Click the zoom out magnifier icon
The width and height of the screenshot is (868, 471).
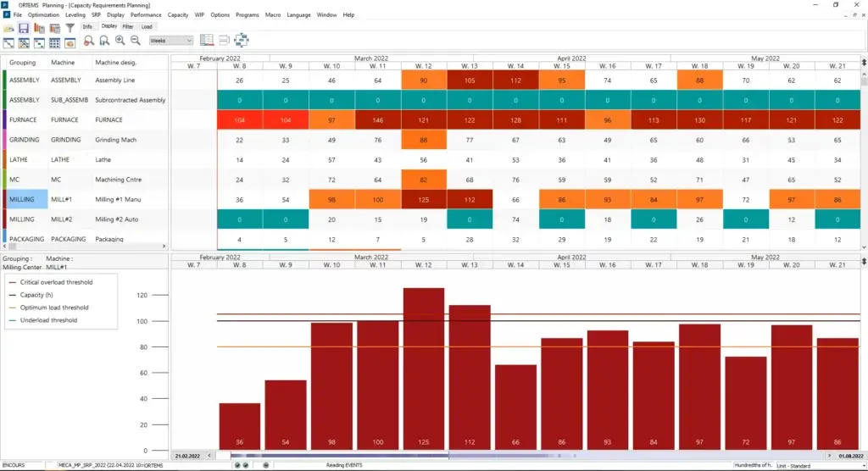pyautogui.click(x=134, y=41)
